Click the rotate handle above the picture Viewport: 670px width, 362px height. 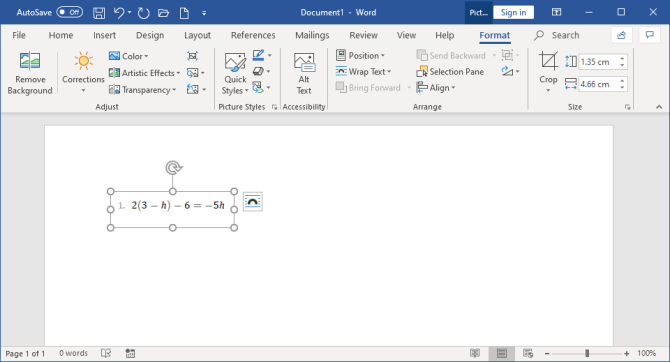coord(173,168)
